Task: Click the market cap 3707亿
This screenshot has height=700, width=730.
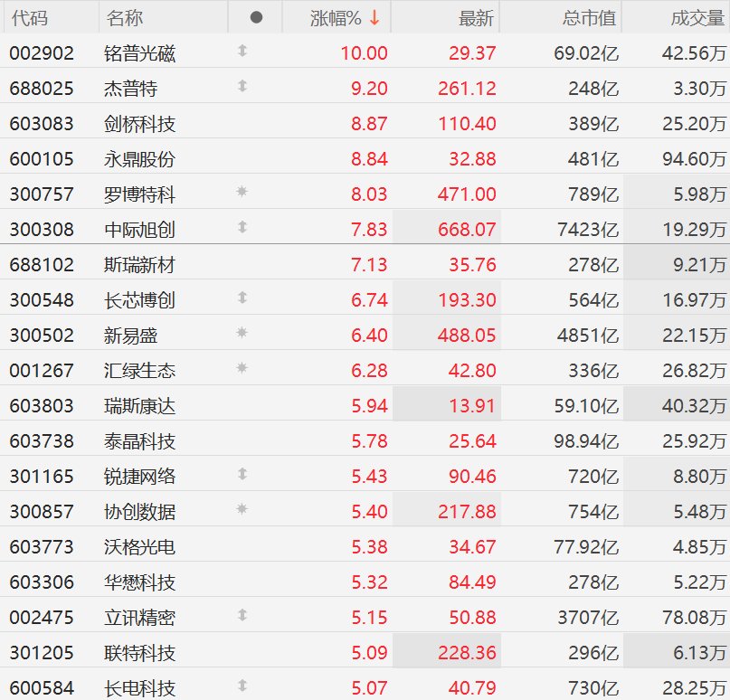Action: pos(589,618)
